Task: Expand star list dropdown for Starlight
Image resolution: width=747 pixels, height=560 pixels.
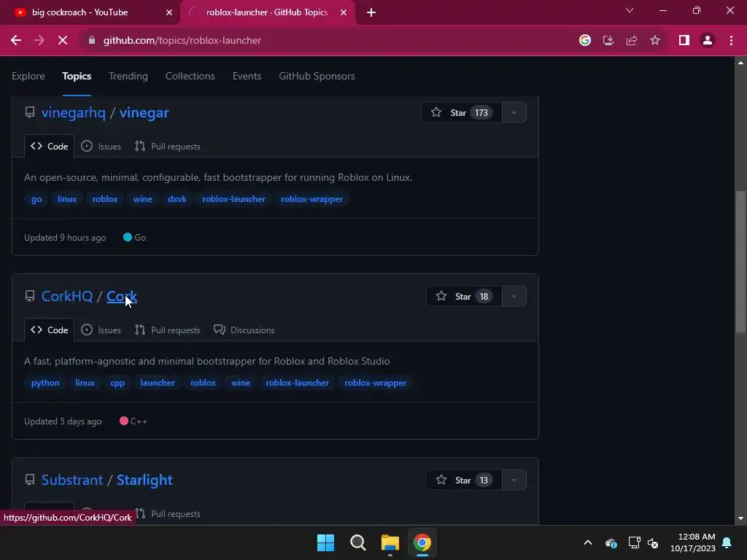Action: tap(514, 481)
